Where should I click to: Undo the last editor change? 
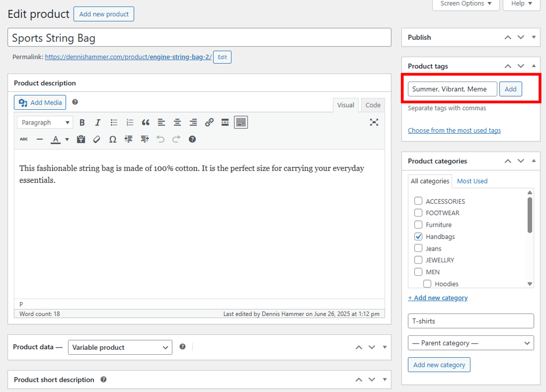point(161,139)
